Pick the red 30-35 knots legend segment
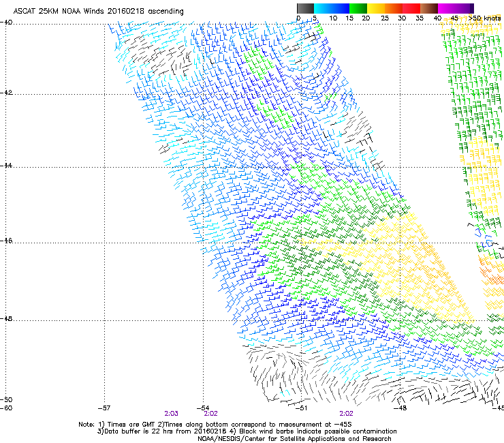Screen dimensions: 504x443 [x=411, y=8]
